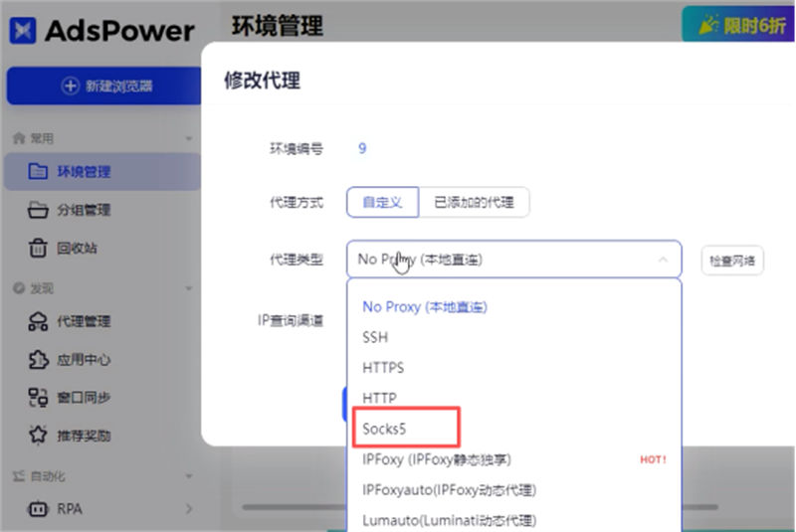The image size is (796, 532).
Task: Click environment number 9 link
Action: [362, 148]
